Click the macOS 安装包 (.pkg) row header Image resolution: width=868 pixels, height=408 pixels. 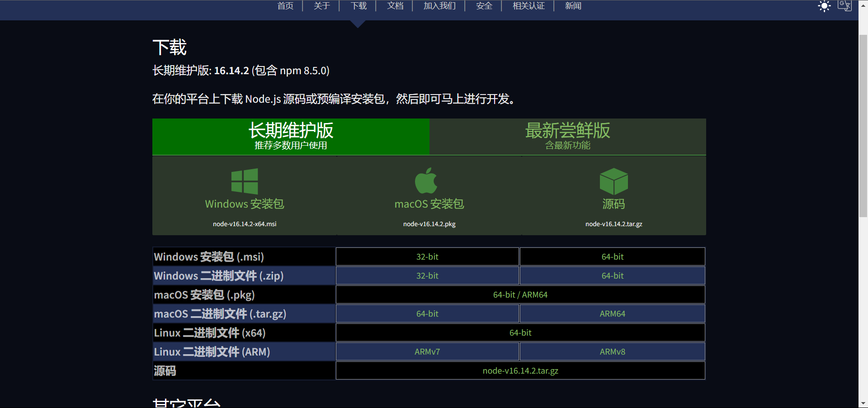(x=244, y=294)
